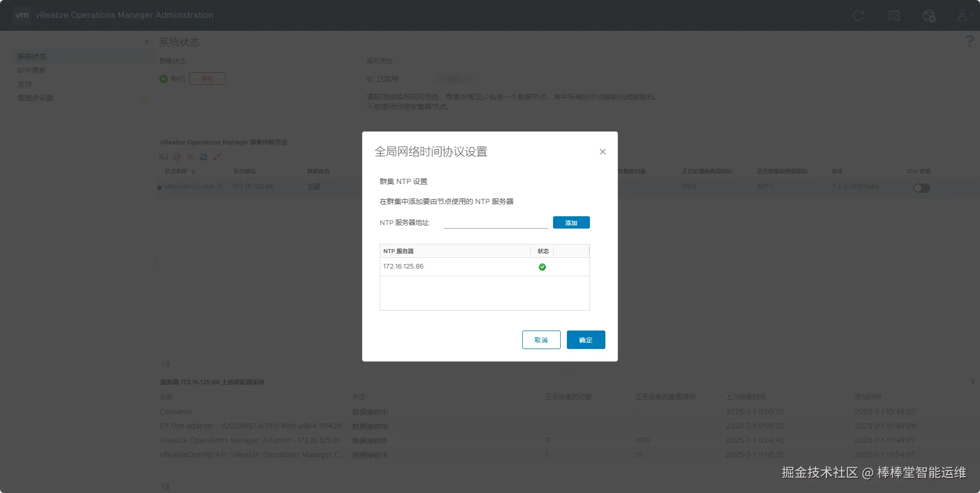Click the 添加时间 column header

point(868,397)
